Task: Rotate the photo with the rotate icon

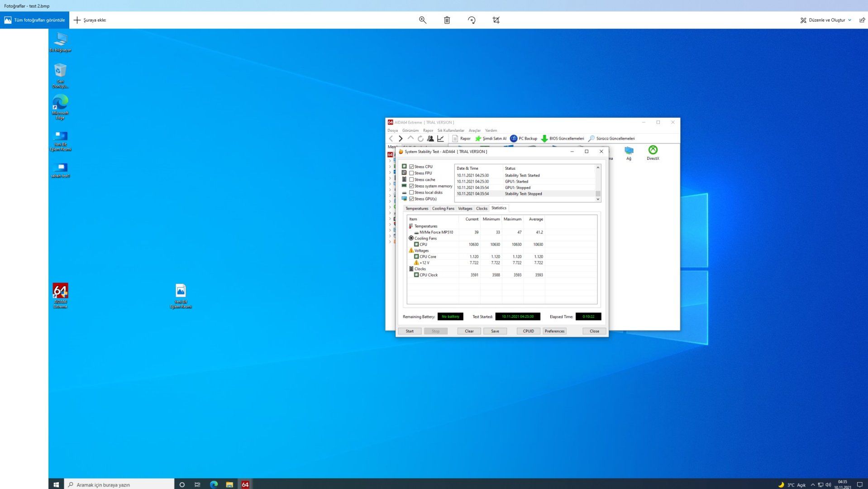Action: click(472, 20)
